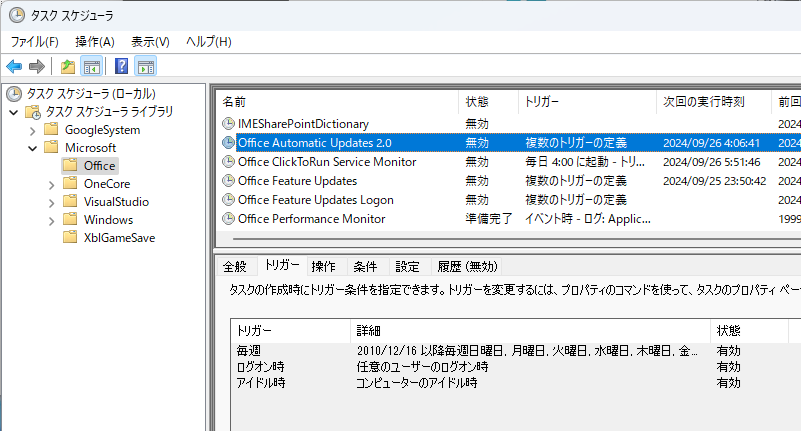Click the Microsoft folder icon

[x=51, y=147]
